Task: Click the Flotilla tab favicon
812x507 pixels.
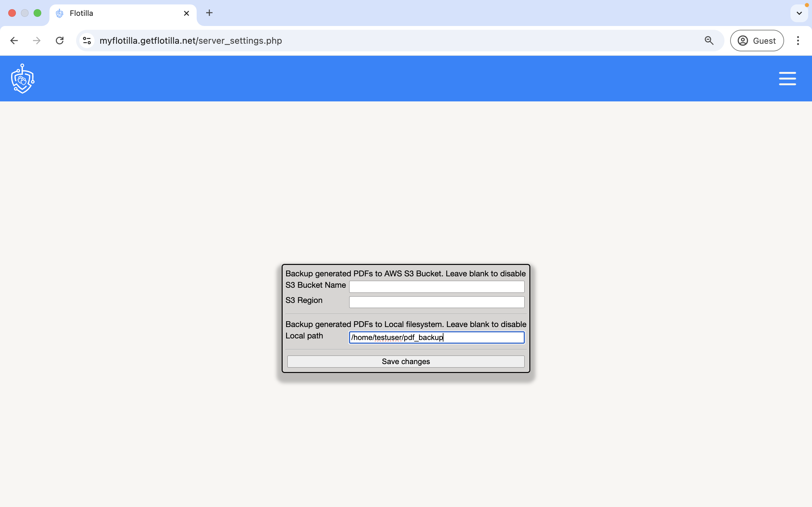Action: click(x=60, y=13)
